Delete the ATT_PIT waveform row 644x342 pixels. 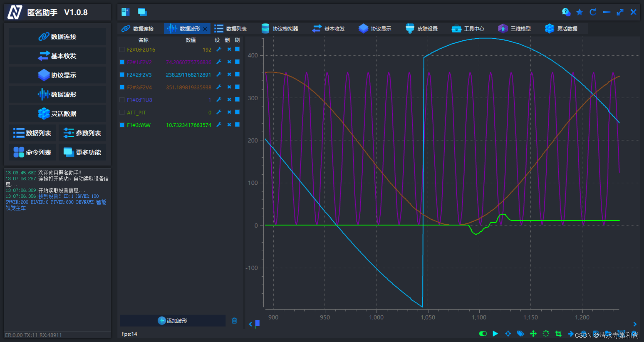[x=229, y=112]
